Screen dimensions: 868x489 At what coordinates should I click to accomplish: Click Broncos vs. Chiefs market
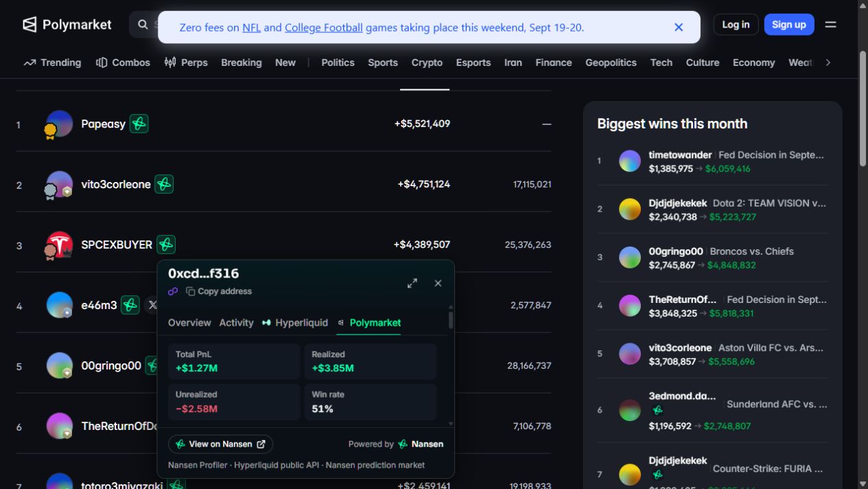[x=751, y=251]
